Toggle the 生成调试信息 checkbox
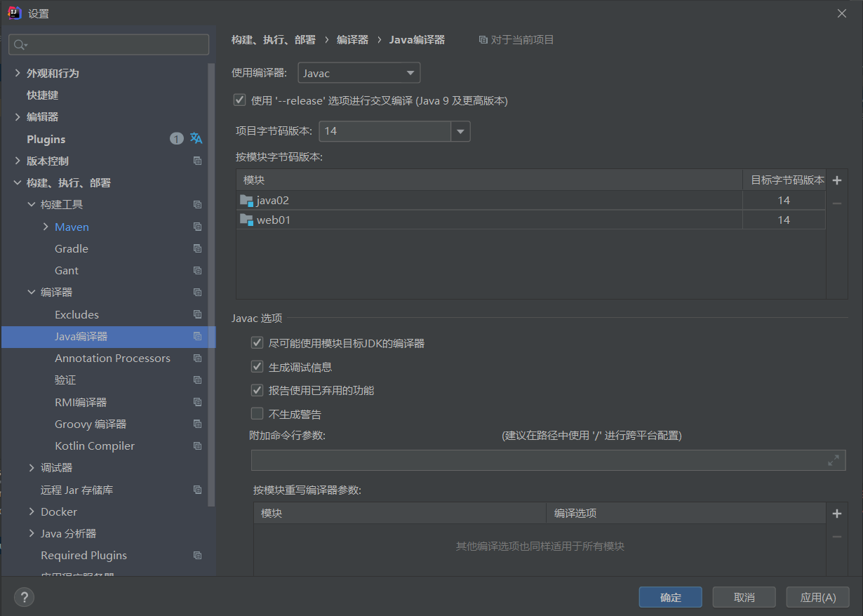This screenshot has width=863, height=616. click(x=257, y=366)
